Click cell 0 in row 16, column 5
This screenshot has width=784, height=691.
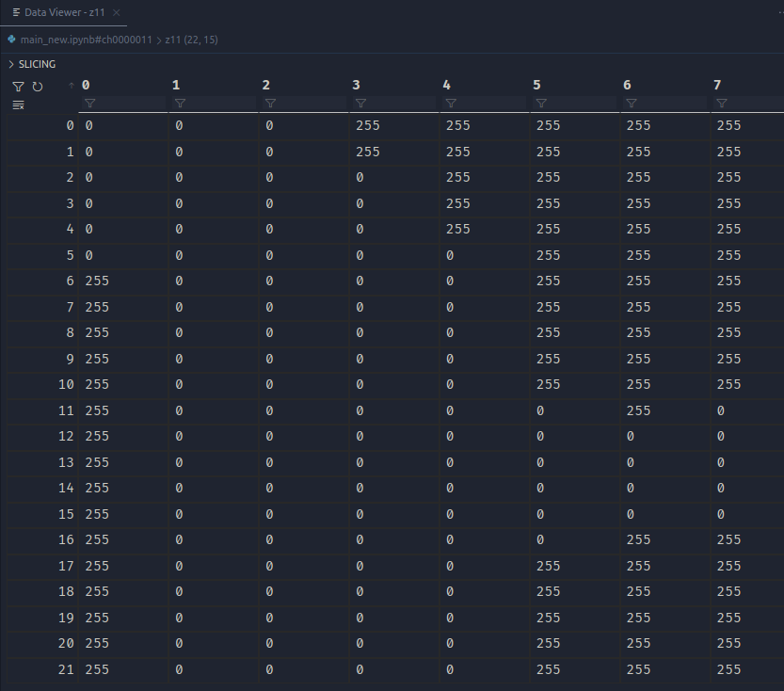tap(540, 540)
